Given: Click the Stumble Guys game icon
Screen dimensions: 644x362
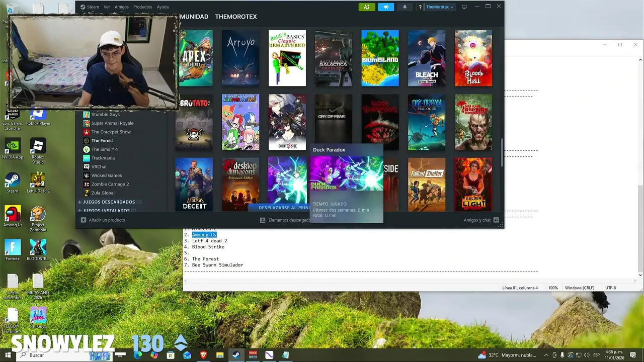Looking at the screenshot, I should [x=87, y=115].
